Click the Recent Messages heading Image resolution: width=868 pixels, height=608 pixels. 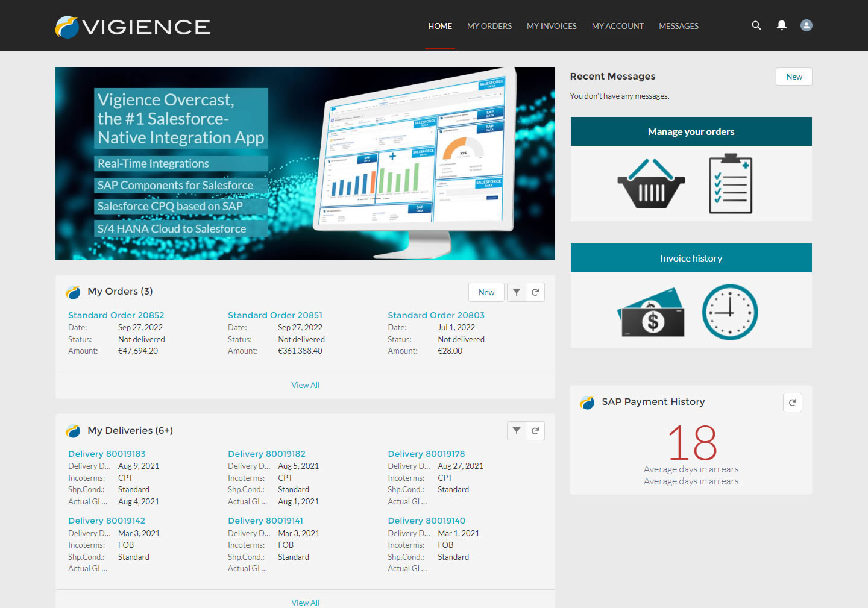point(612,76)
